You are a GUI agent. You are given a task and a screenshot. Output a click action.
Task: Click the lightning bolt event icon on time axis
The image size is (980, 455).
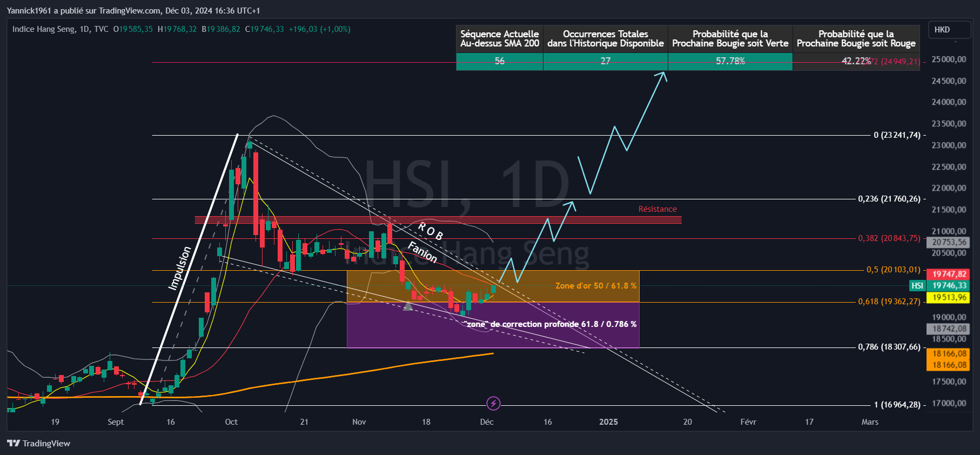click(493, 403)
